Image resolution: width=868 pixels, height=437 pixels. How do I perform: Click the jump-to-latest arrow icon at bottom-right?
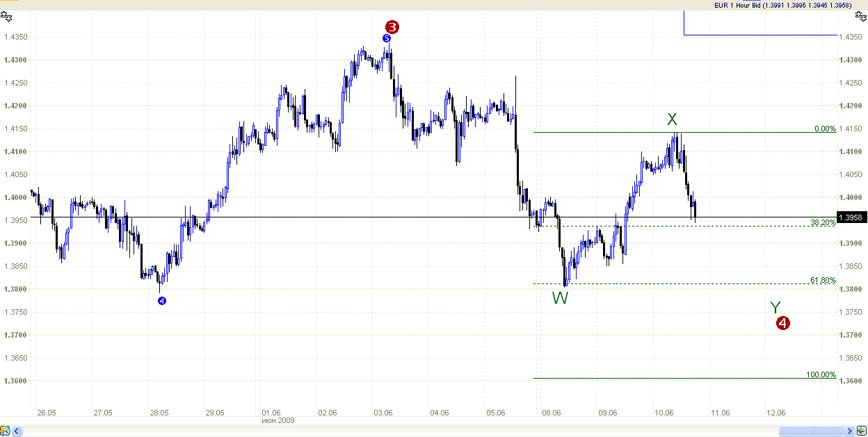[862, 430]
